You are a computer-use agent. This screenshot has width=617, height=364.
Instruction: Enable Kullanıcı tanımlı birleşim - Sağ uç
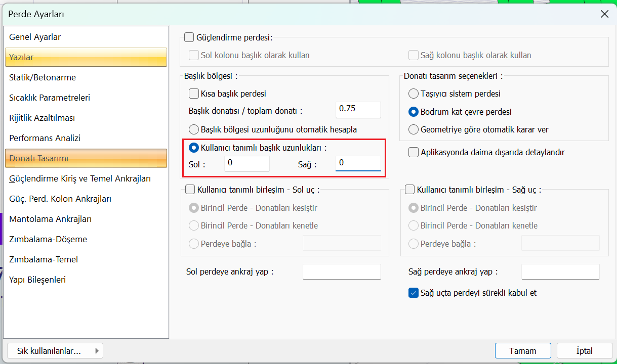[x=409, y=190]
